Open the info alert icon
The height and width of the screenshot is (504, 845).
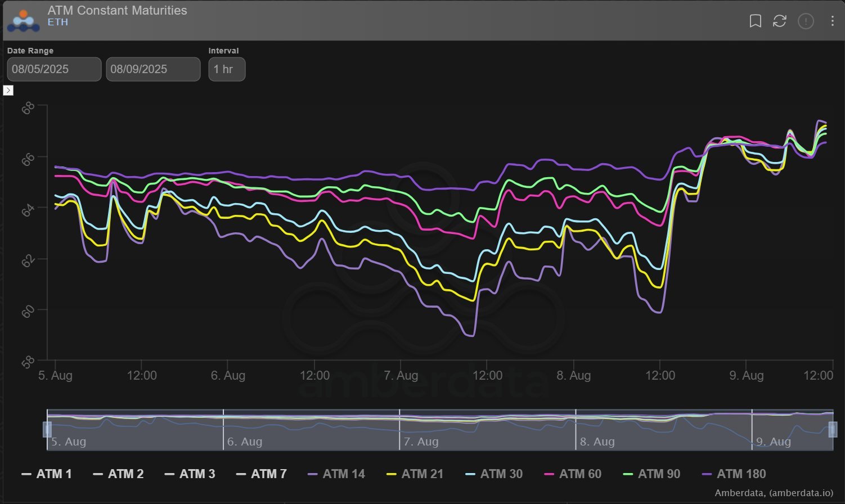(x=806, y=21)
